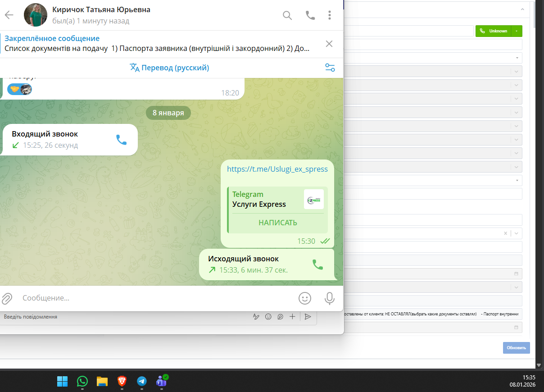Open the Исходящий звонок call entry
Screen dimensions: 544x392
point(268,264)
